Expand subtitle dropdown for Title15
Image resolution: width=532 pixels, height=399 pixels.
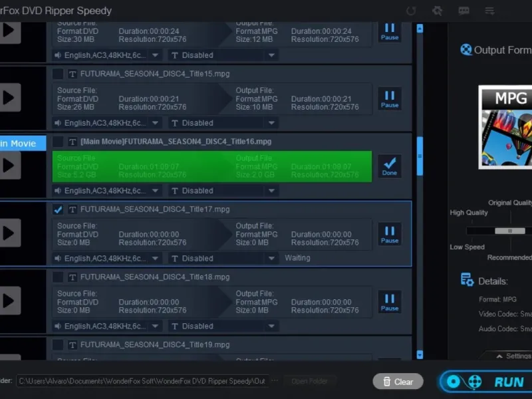point(271,123)
